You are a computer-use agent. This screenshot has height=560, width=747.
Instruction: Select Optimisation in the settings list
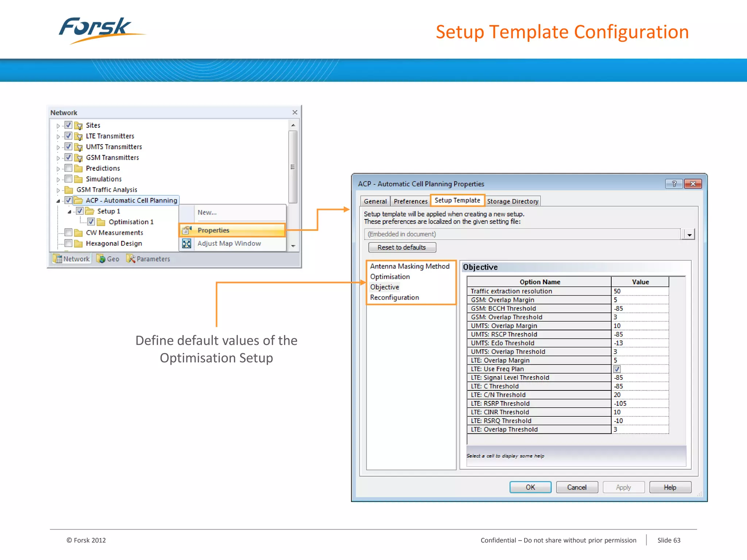point(390,277)
